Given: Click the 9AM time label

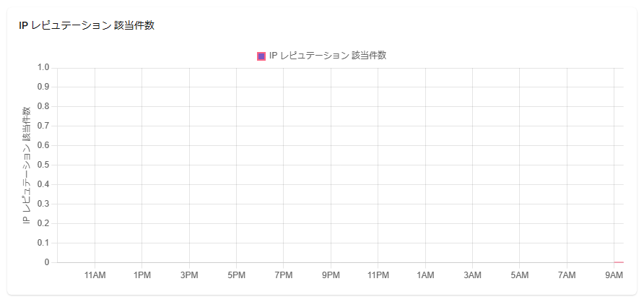Looking at the screenshot, I should tap(614, 275).
